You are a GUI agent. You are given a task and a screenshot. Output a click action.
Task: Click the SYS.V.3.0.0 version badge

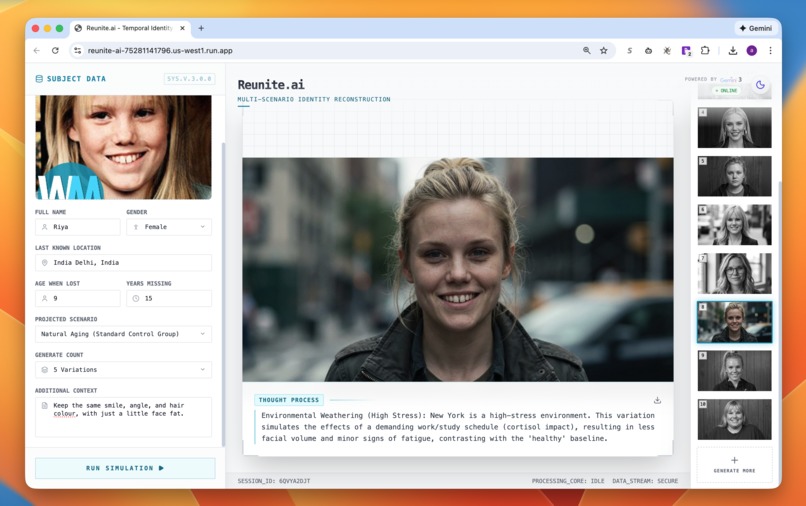point(189,79)
